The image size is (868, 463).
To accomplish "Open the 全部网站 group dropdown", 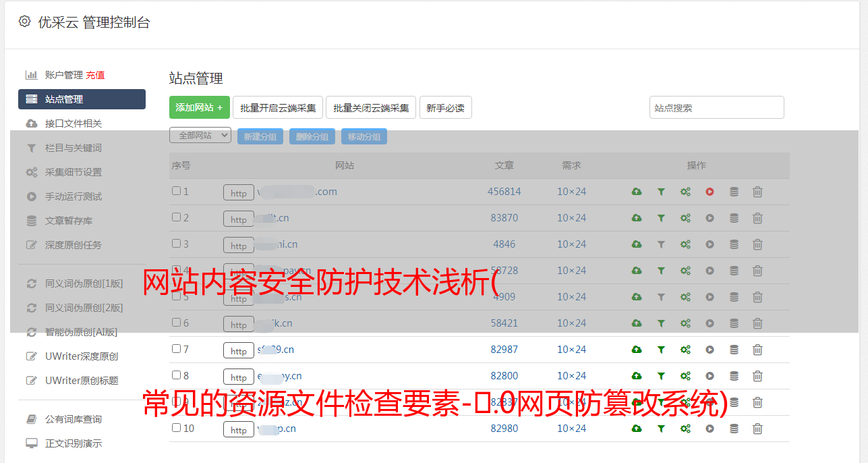I will [200, 136].
